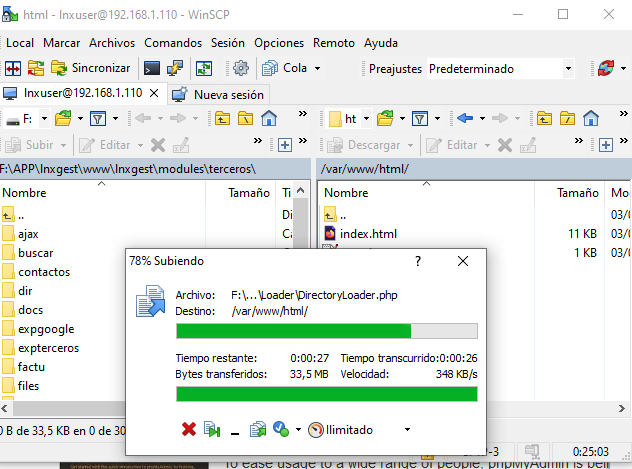This screenshot has height=469, width=632.
Task: Click the help question mark in upload dialog
Action: pos(418,261)
